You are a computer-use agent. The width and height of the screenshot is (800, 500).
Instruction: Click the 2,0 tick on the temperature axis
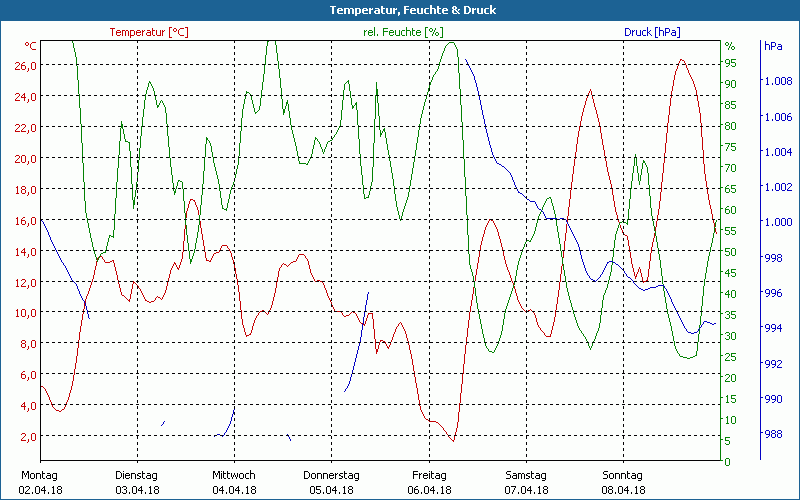pyautogui.click(x=28, y=436)
